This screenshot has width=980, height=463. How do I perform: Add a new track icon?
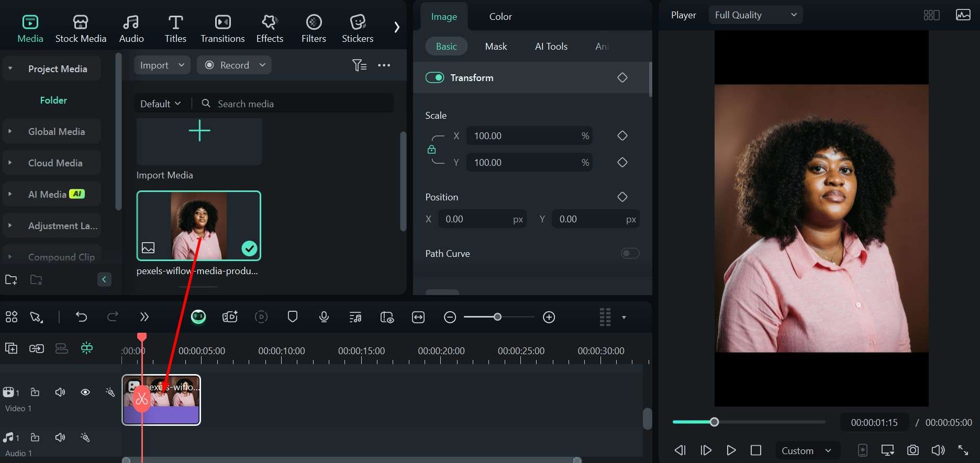pyautogui.click(x=11, y=348)
